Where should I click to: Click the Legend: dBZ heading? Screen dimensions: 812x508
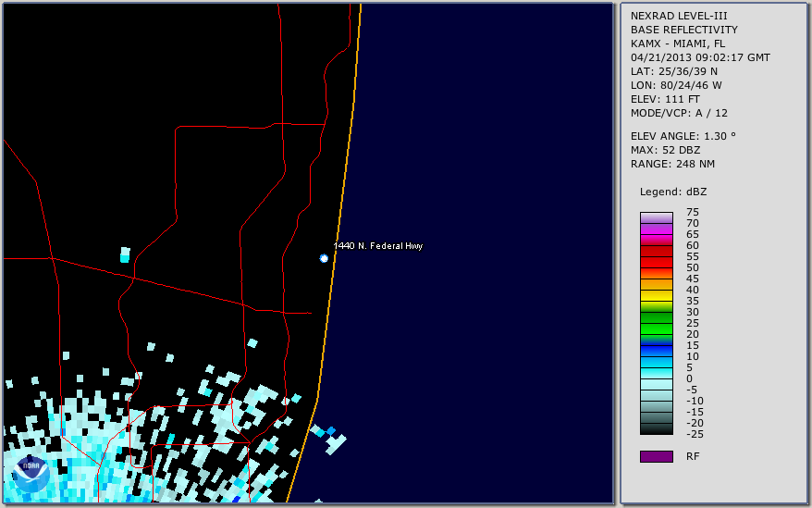(673, 192)
